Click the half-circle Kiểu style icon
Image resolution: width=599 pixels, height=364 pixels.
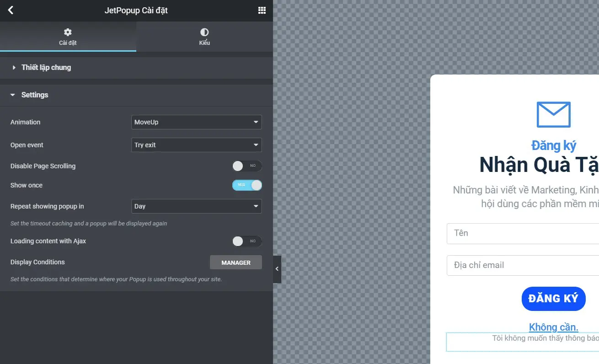204,32
